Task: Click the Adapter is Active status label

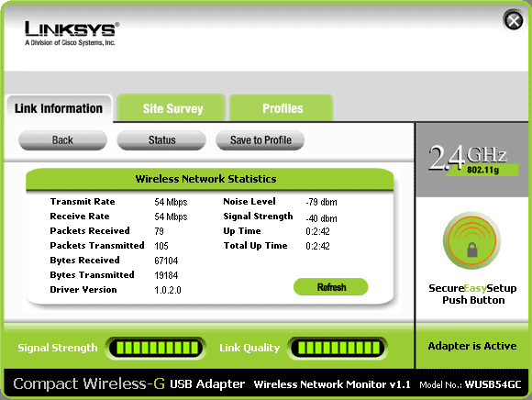Action: (x=472, y=346)
